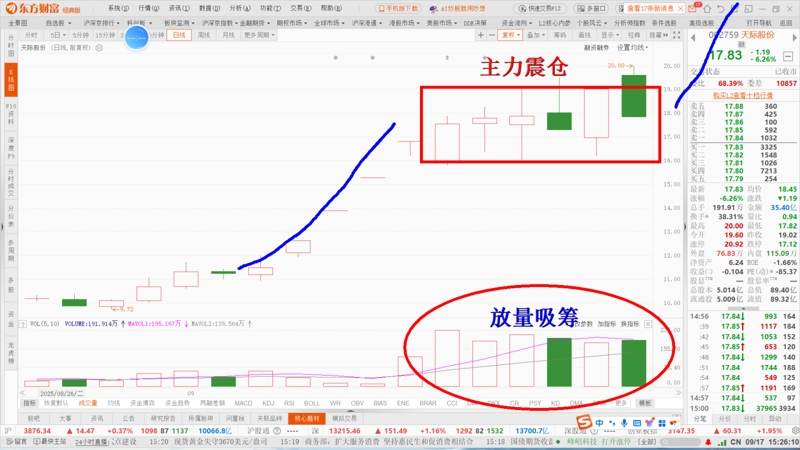Open the 分价表 sidebar item
The image size is (800, 450).
[x=11, y=216]
